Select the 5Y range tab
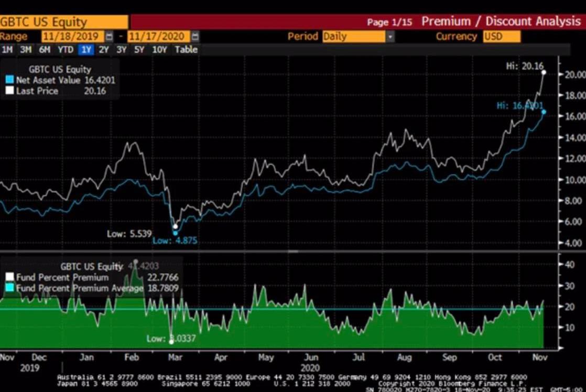Viewport: 586px width, 392px height. tap(139, 50)
